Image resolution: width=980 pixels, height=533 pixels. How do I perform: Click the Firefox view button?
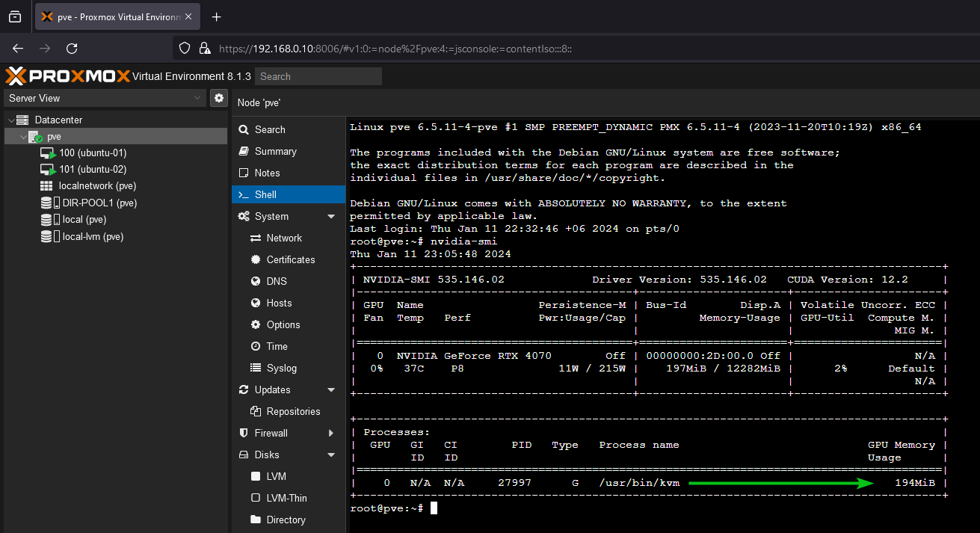pos(15,16)
